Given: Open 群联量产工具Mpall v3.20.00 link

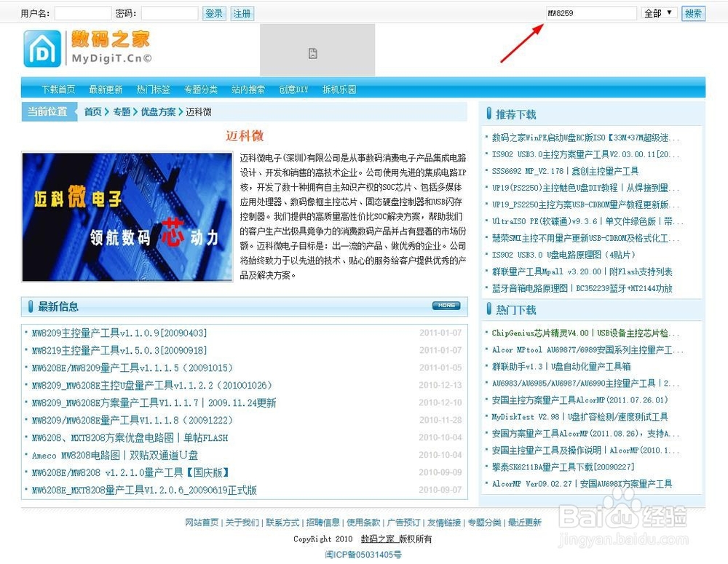Looking at the screenshot, I should click(582, 271).
